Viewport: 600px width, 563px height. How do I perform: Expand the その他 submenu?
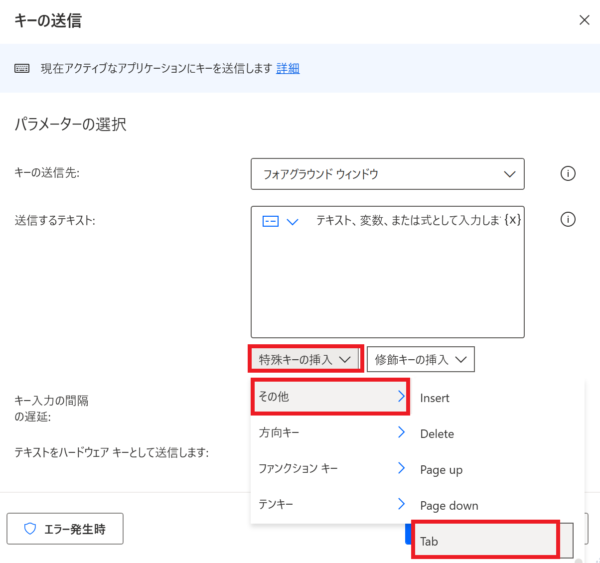tap(330, 397)
